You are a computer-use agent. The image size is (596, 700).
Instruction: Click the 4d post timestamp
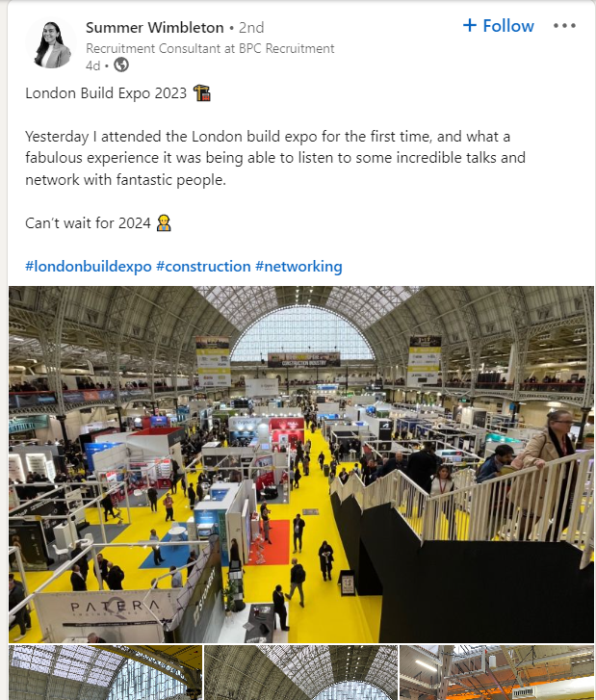pyautogui.click(x=92, y=65)
